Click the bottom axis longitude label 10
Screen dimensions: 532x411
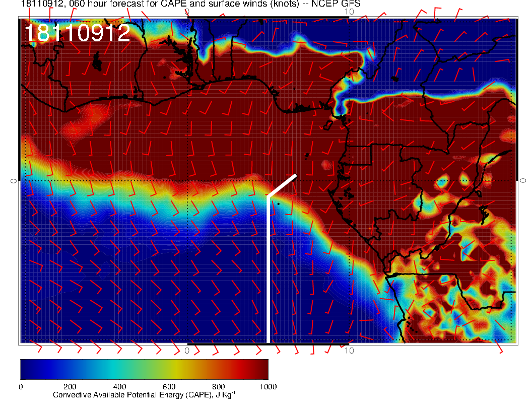pos(349,350)
